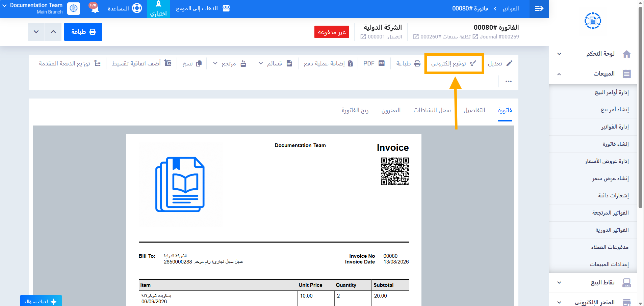Expand the Dashboard menu chevron in sidebar

pyautogui.click(x=559, y=54)
